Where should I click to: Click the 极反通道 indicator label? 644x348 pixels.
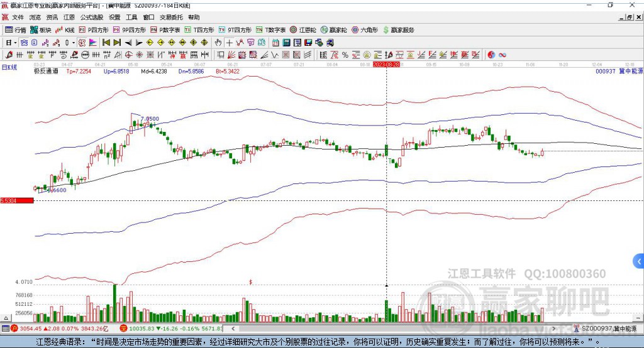pyautogui.click(x=46, y=71)
